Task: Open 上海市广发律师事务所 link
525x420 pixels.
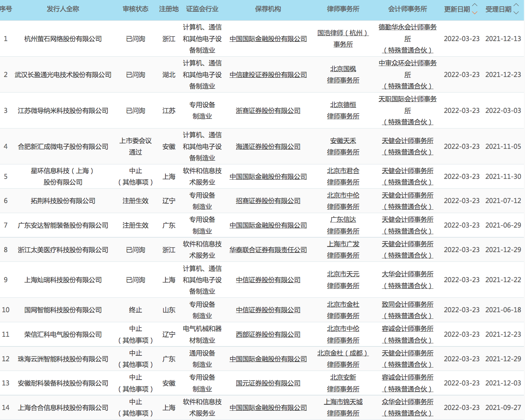Action: point(343,250)
